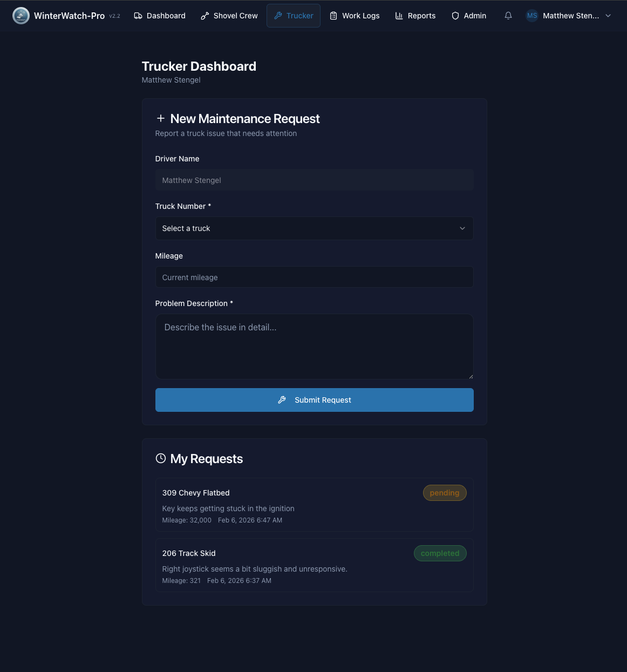Click the shovel icon in navbar
This screenshot has width=627, height=672.
coord(205,16)
